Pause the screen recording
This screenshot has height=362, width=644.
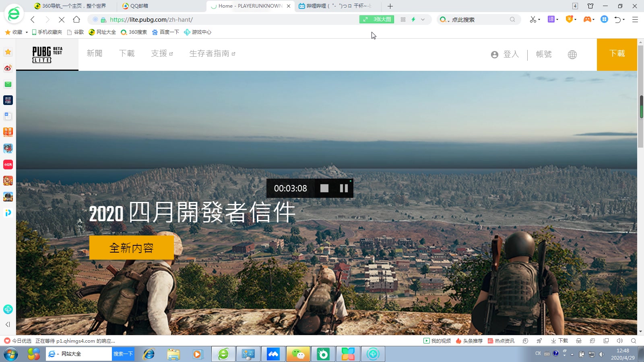tap(344, 188)
